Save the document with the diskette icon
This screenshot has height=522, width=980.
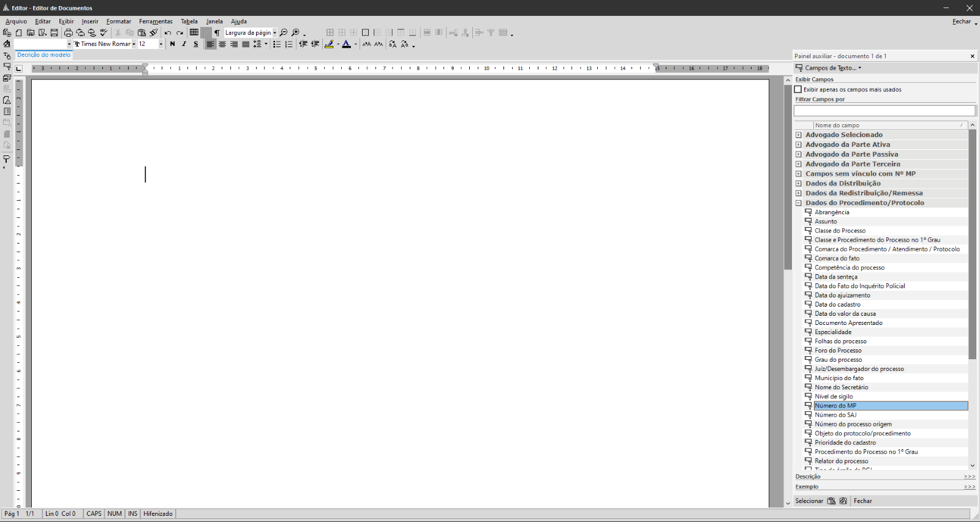(54, 32)
